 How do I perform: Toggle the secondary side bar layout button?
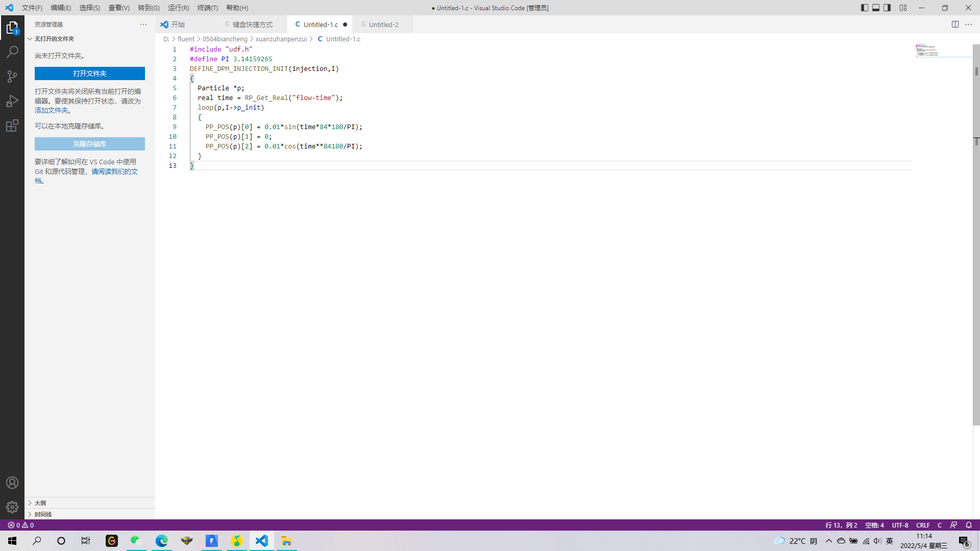click(887, 8)
